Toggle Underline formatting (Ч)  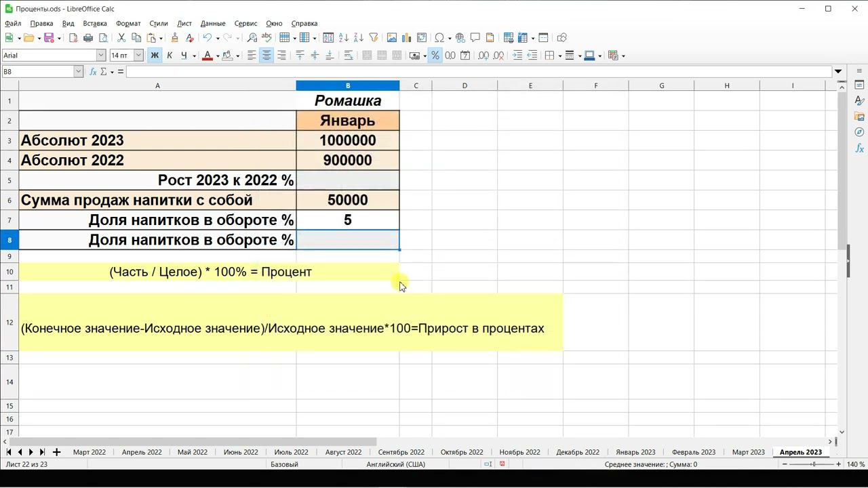(x=184, y=56)
